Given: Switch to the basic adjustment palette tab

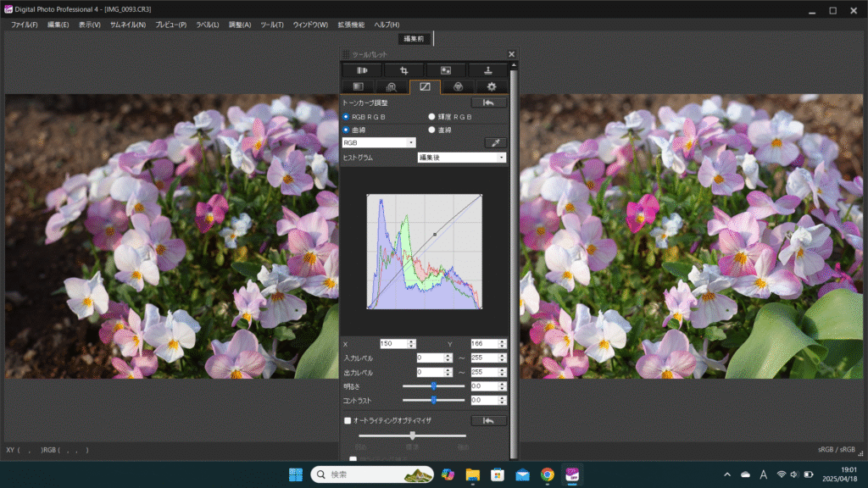Looking at the screenshot, I should (x=359, y=87).
